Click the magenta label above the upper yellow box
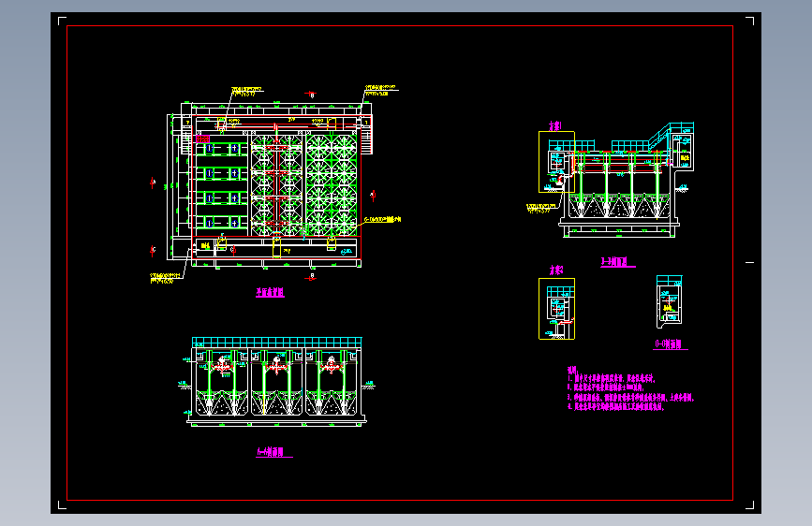The width and height of the screenshot is (812, 526). pos(555,125)
